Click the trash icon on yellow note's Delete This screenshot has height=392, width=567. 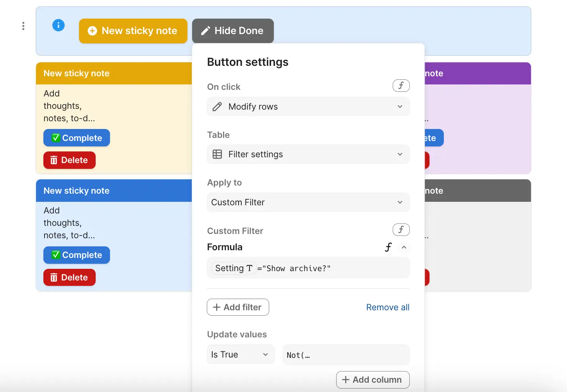(x=53, y=160)
